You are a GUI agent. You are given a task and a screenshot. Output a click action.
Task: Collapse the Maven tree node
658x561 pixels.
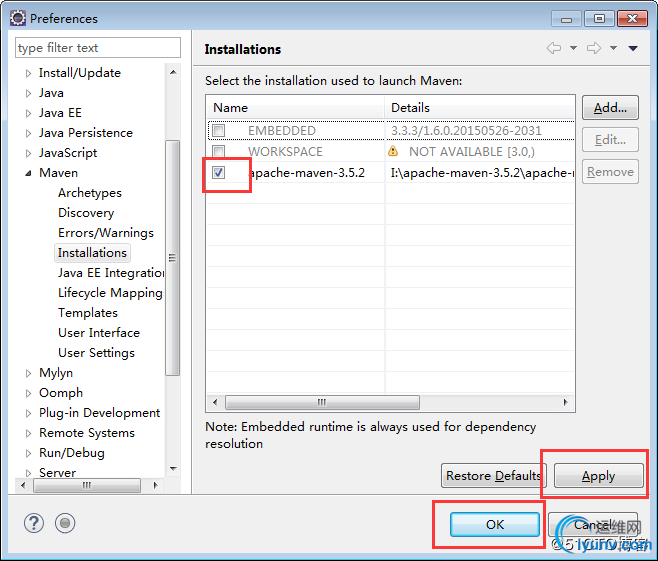28,173
